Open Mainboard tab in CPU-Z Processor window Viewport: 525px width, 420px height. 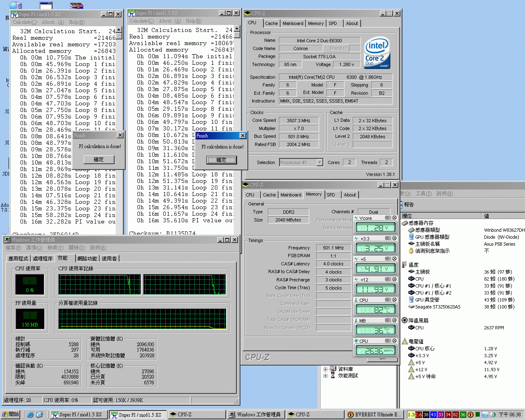(x=293, y=23)
